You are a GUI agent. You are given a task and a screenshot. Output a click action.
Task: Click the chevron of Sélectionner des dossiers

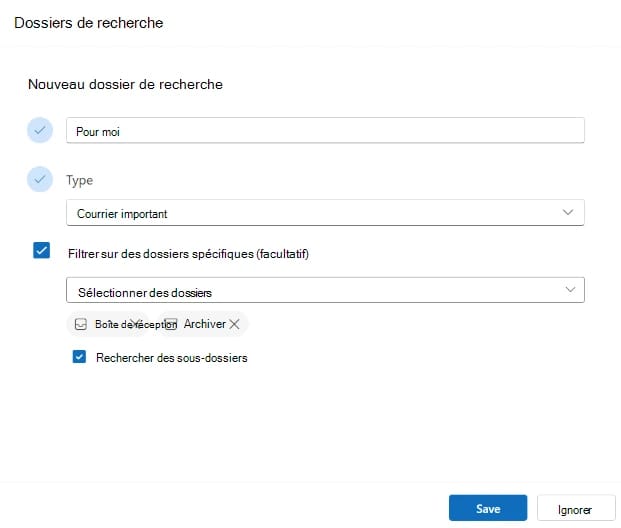click(570, 290)
